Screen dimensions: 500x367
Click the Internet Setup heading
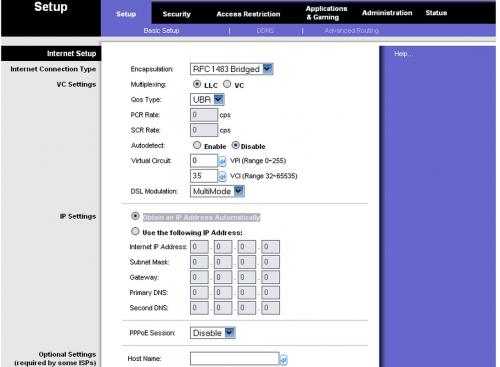(x=71, y=53)
